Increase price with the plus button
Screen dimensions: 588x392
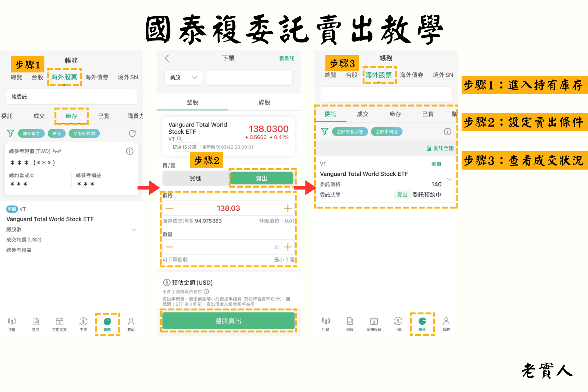point(288,208)
